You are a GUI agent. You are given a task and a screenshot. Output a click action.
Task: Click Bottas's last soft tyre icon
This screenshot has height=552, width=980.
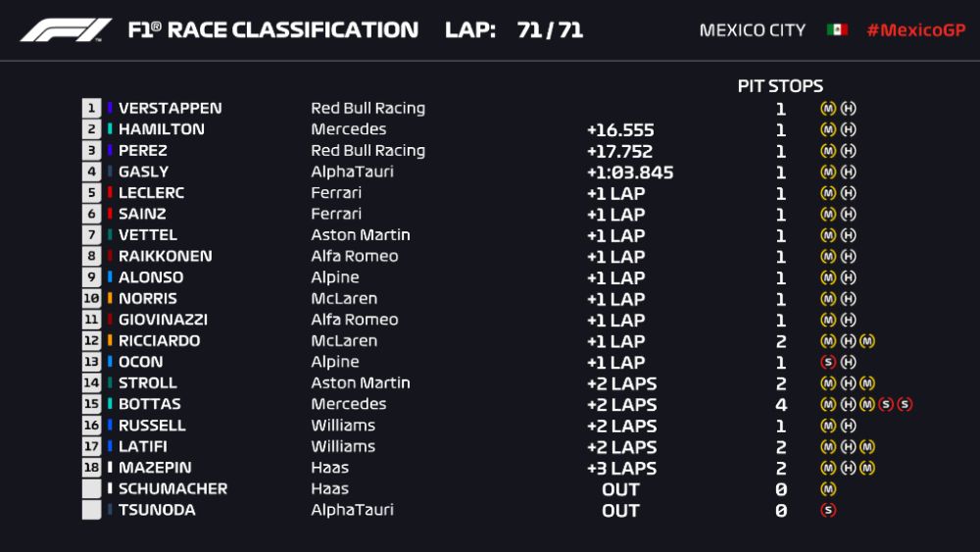click(x=904, y=404)
